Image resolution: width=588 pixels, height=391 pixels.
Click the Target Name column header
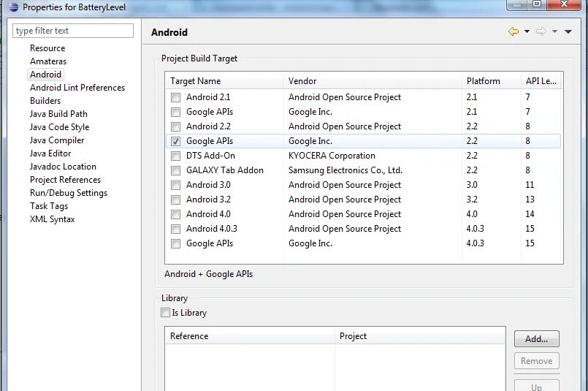click(x=224, y=80)
